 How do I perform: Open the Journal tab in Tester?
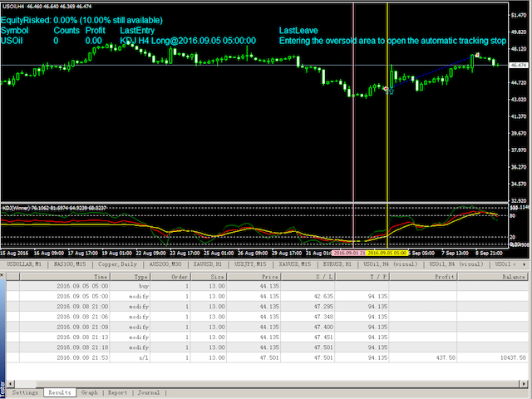pyautogui.click(x=148, y=392)
